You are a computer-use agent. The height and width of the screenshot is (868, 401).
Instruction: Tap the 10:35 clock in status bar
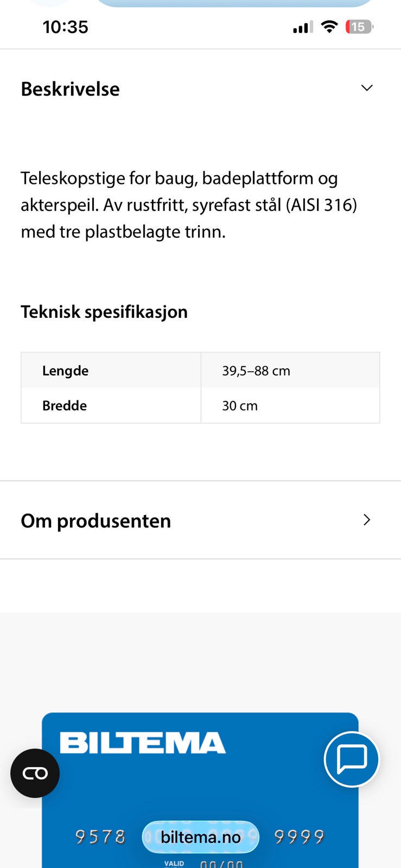pyautogui.click(x=65, y=27)
